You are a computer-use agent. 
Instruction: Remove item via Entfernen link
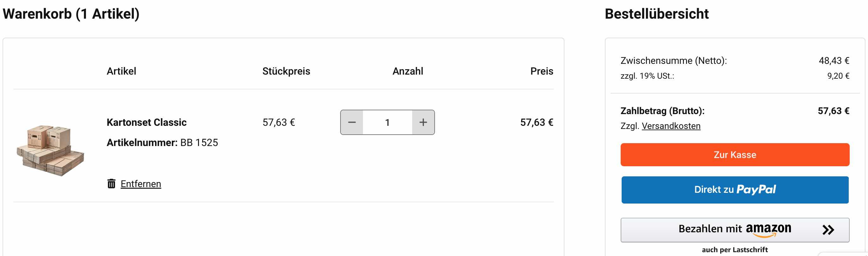click(141, 184)
